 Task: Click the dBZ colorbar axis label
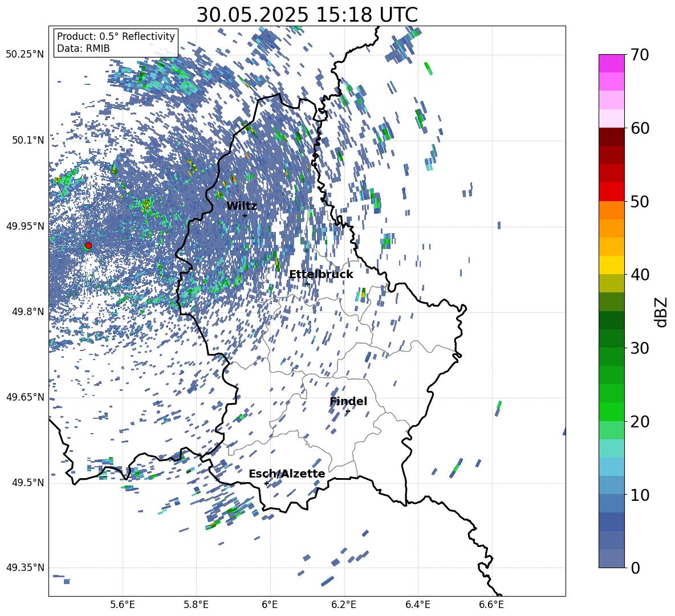(x=662, y=312)
